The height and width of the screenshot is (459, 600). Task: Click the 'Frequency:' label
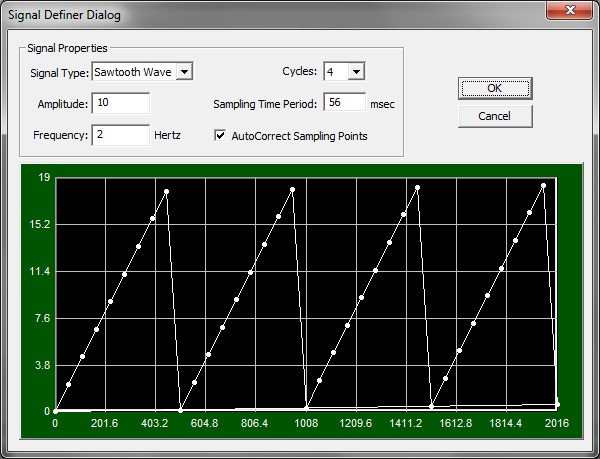(x=60, y=135)
